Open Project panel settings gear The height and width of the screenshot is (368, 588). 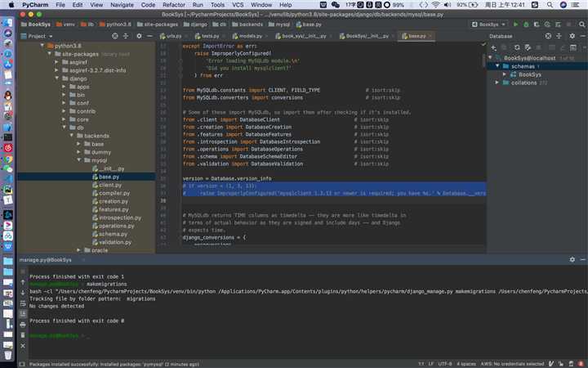point(139,36)
